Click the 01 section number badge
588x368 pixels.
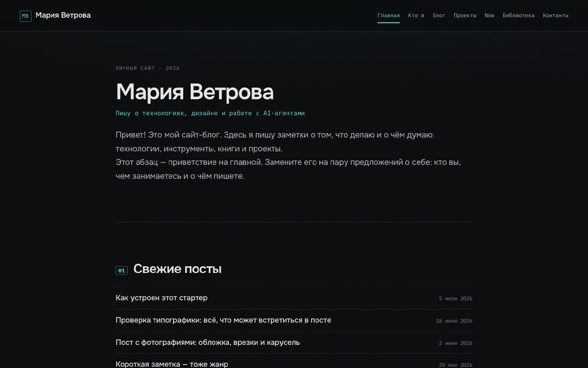click(121, 270)
